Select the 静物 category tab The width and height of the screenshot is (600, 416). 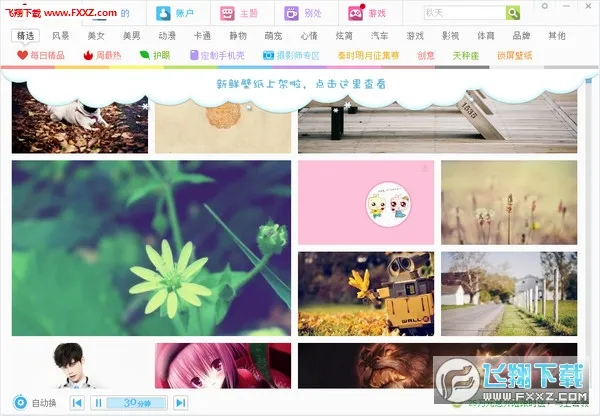(x=238, y=36)
